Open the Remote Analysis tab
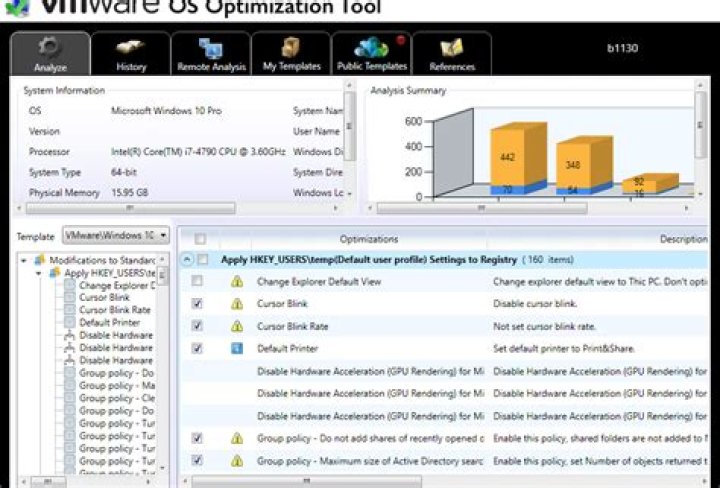The image size is (720, 488). point(211,54)
